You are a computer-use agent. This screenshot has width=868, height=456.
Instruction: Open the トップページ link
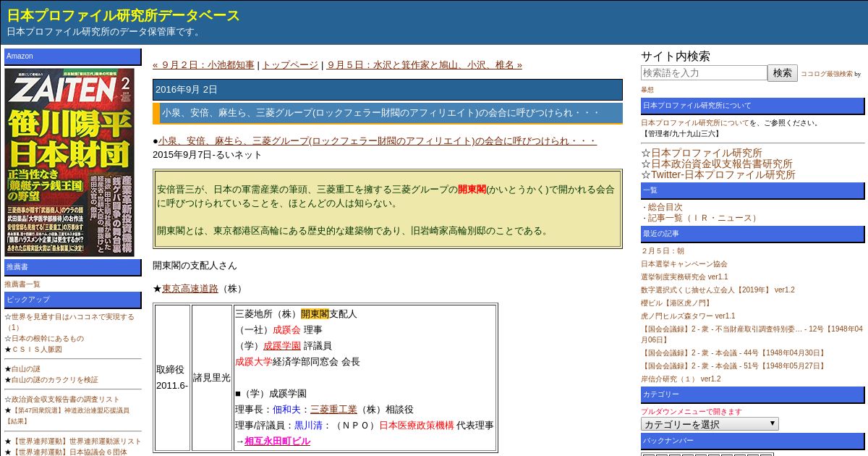coord(290,64)
